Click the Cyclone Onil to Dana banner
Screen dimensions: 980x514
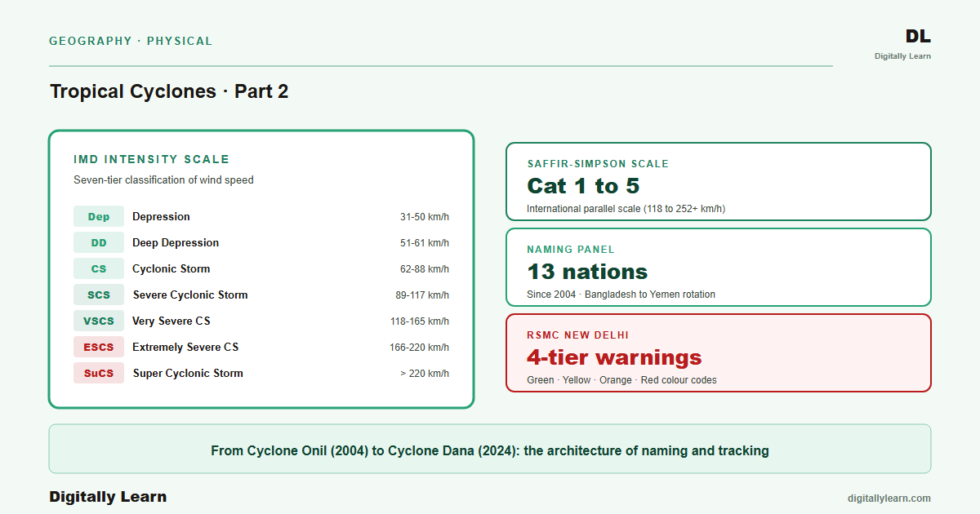coord(490,449)
